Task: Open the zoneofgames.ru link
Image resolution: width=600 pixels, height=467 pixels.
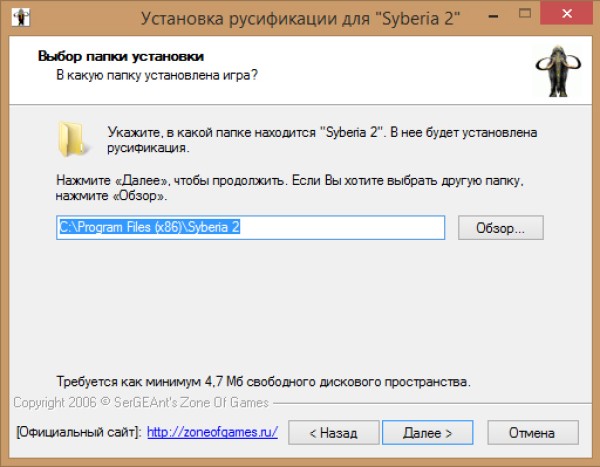Action: [x=212, y=432]
